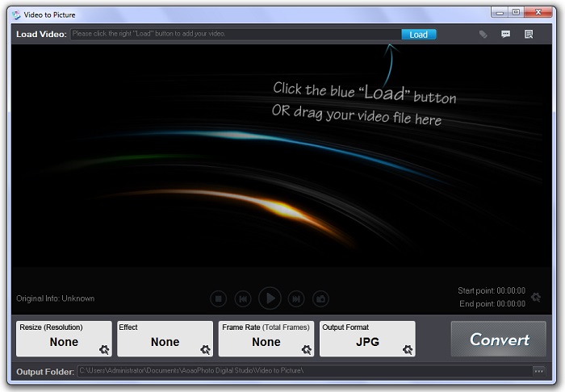Skip to the next frame button
The height and width of the screenshot is (392, 565).
[x=296, y=298]
